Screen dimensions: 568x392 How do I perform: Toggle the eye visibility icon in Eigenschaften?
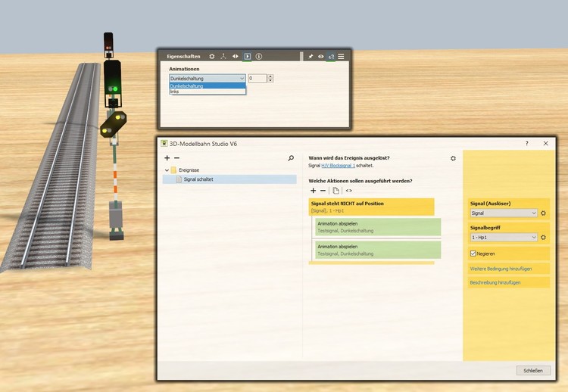pos(321,57)
